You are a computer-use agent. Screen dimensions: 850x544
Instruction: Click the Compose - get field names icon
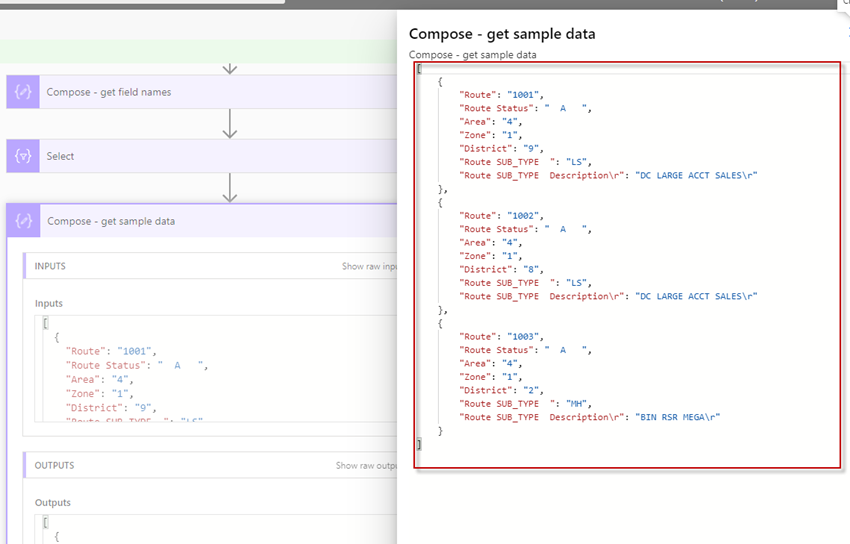pyautogui.click(x=23, y=92)
